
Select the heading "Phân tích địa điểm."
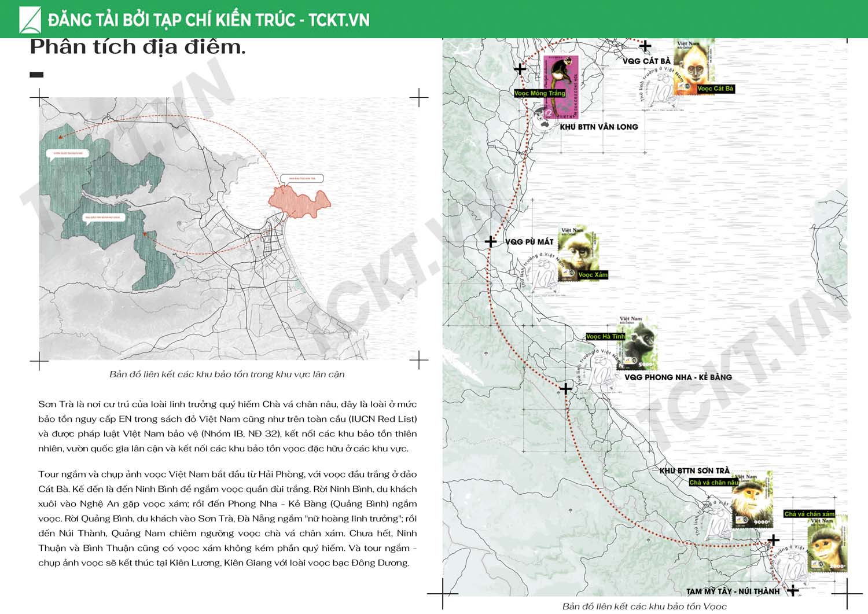(138, 47)
